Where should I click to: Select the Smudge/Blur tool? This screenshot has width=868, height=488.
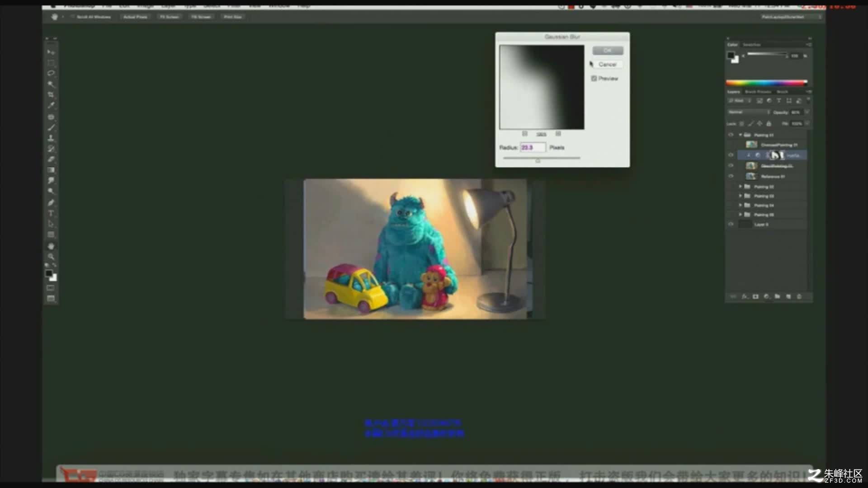51,181
